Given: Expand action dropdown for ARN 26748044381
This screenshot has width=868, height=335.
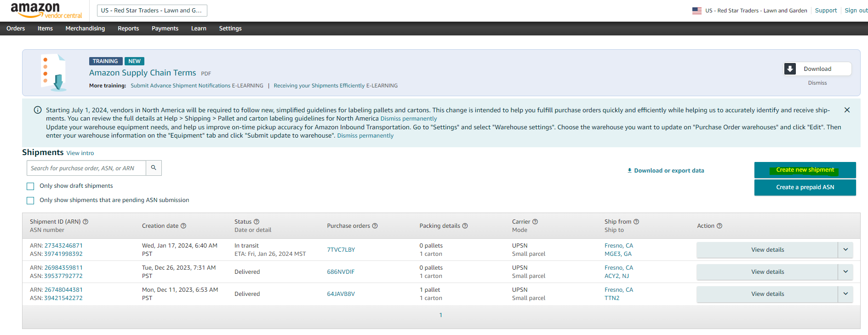Looking at the screenshot, I should click(x=845, y=294).
